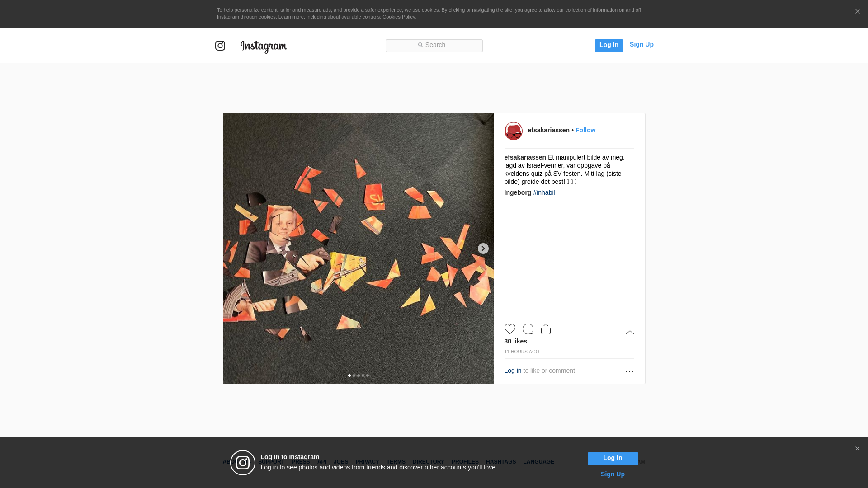Open the LANGUAGE footer selector
Image resolution: width=868 pixels, height=488 pixels.
[x=538, y=462]
